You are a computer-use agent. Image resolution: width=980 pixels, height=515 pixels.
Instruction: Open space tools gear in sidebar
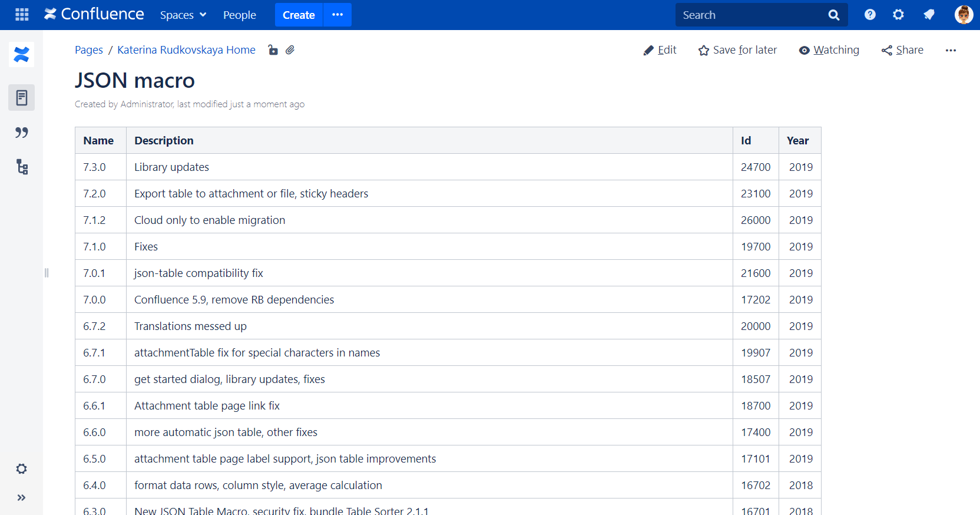click(22, 469)
